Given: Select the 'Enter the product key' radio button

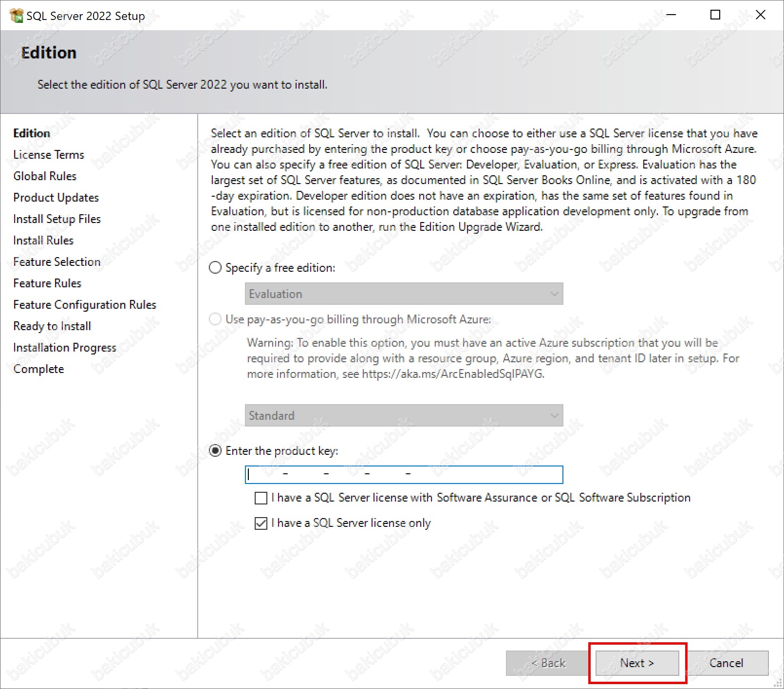Looking at the screenshot, I should [215, 451].
